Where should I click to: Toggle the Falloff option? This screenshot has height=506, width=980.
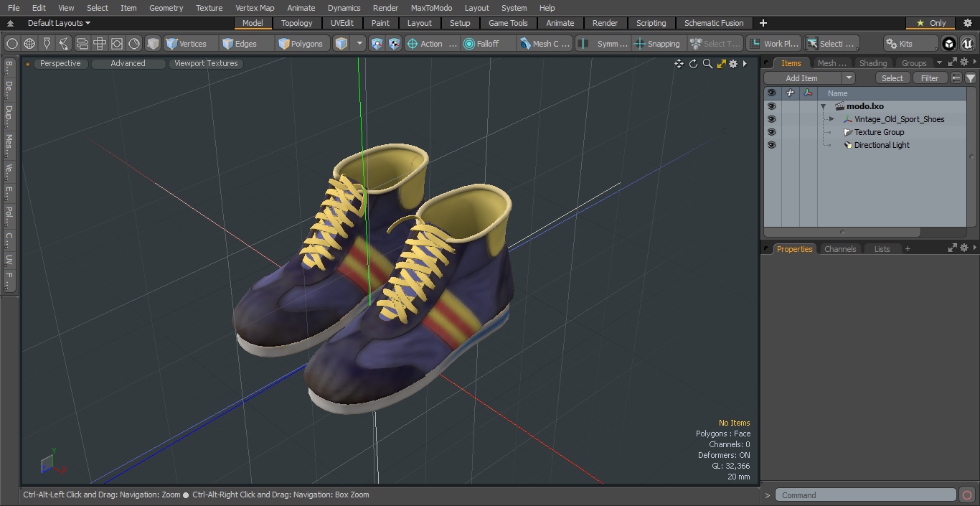[x=489, y=44]
